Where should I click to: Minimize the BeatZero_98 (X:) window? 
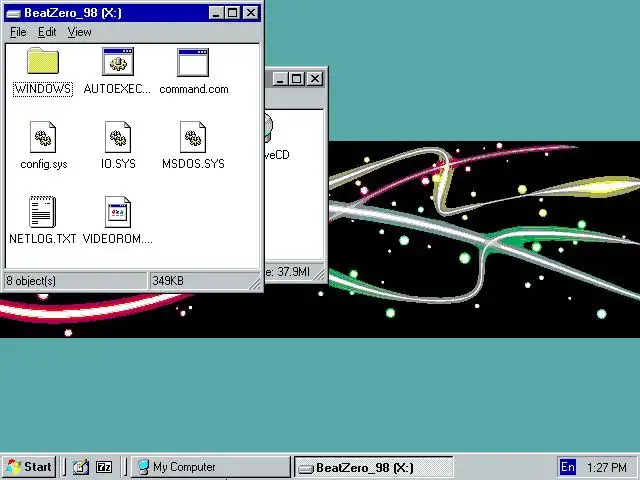click(216, 13)
